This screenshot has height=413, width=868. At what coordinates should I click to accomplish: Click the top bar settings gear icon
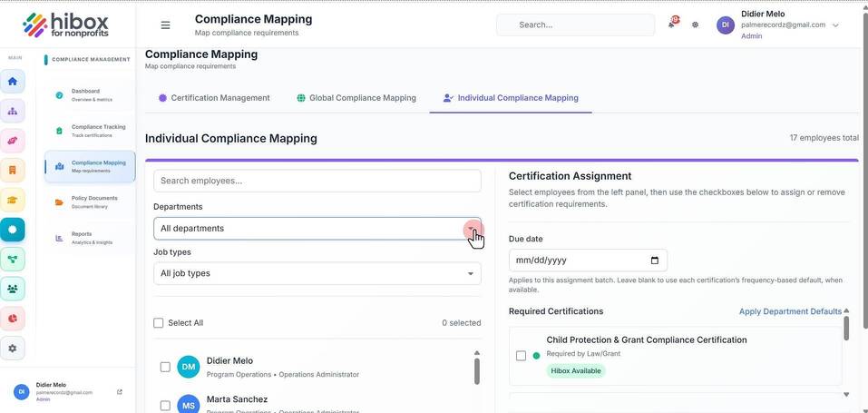click(x=696, y=25)
